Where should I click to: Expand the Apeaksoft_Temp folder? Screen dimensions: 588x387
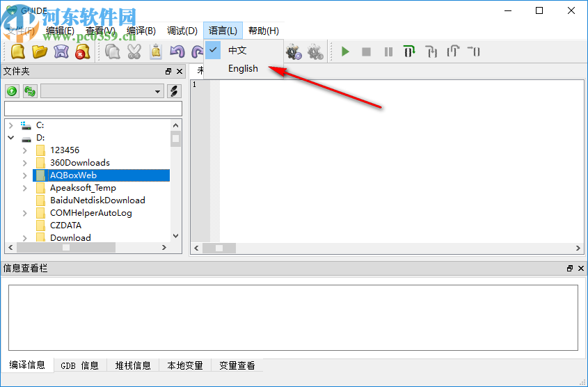(x=25, y=188)
